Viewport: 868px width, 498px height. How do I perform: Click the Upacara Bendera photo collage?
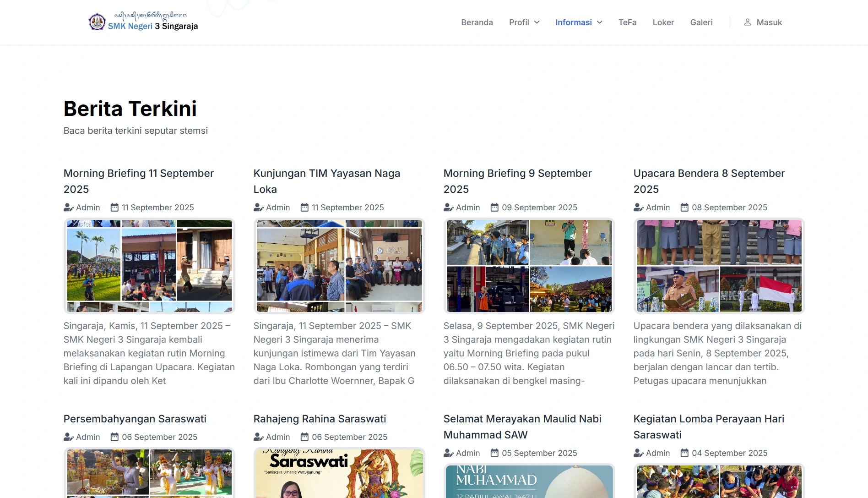(x=719, y=266)
